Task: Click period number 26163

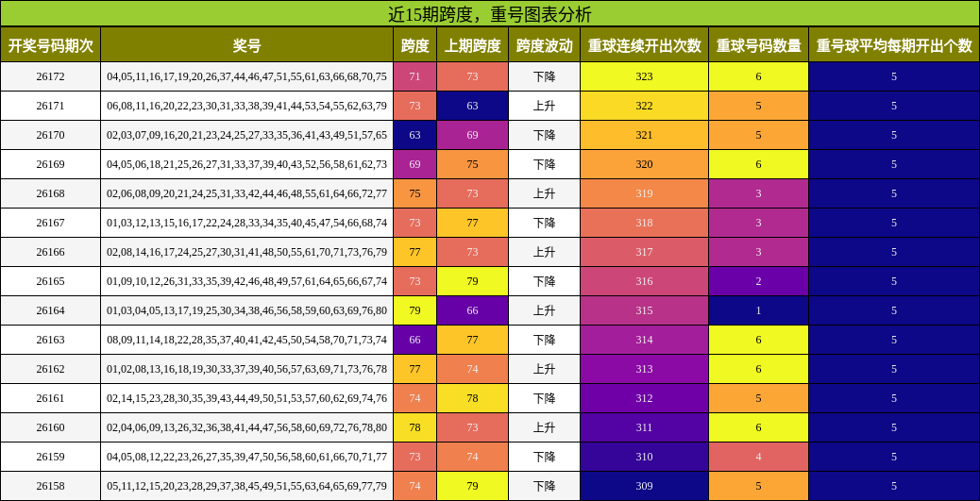Action: 51,340
